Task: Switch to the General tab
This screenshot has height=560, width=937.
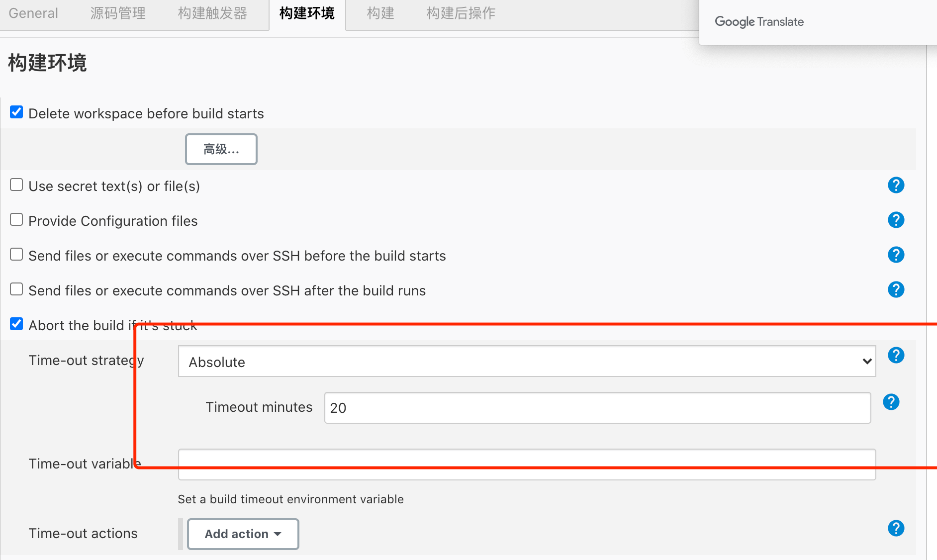Action: tap(33, 13)
